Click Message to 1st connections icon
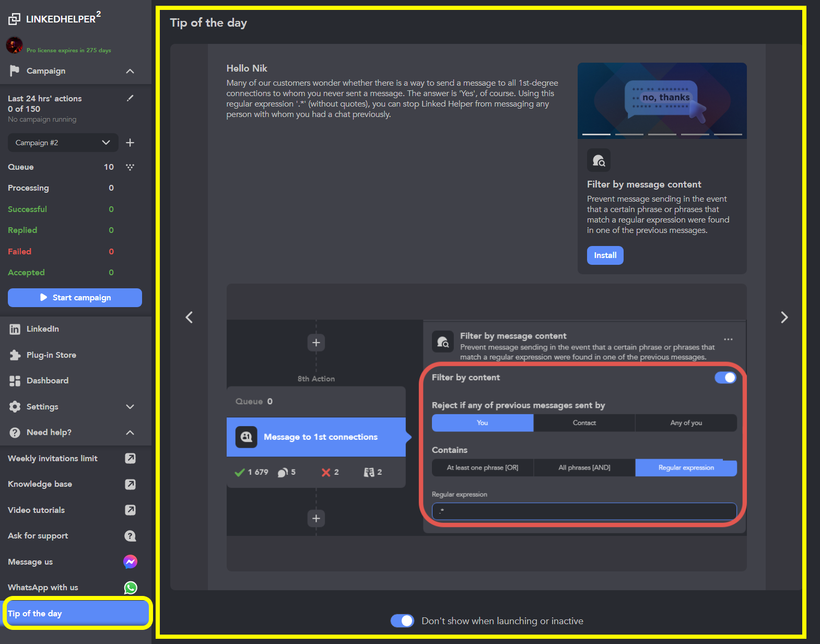This screenshot has width=820, height=644. coord(247,437)
